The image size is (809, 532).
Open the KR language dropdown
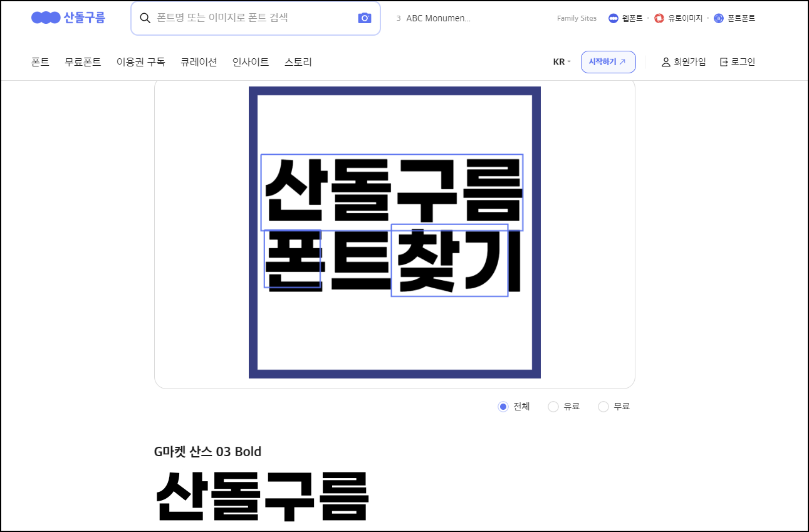[x=561, y=62]
